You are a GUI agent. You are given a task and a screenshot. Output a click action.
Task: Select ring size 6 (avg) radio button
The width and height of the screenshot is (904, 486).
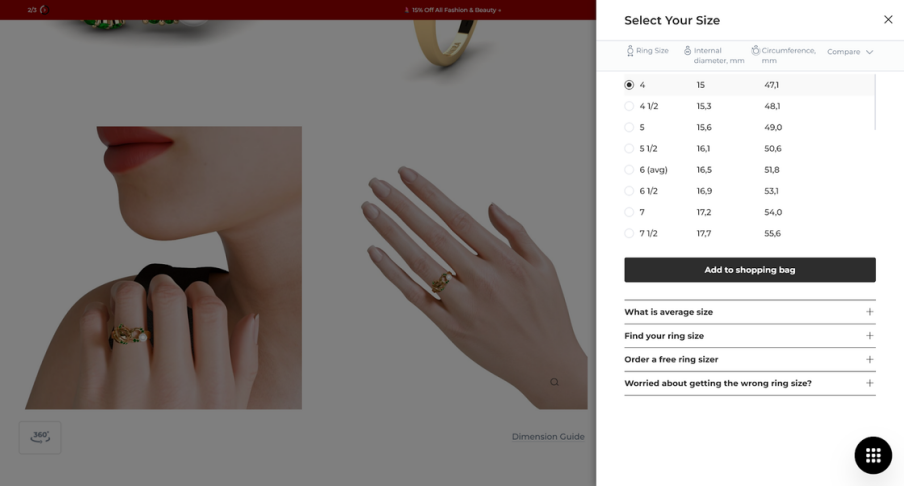pyautogui.click(x=629, y=169)
